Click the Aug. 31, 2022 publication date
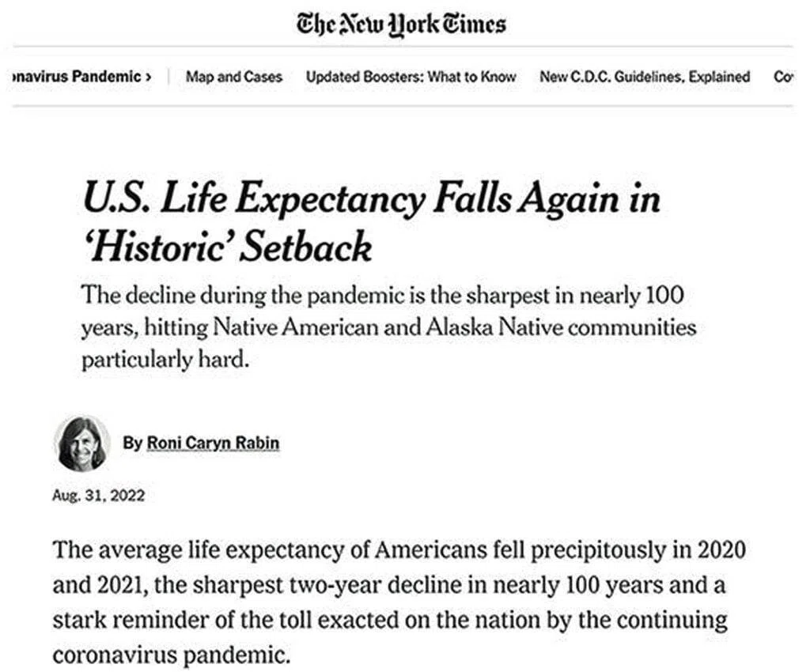 [x=98, y=496]
